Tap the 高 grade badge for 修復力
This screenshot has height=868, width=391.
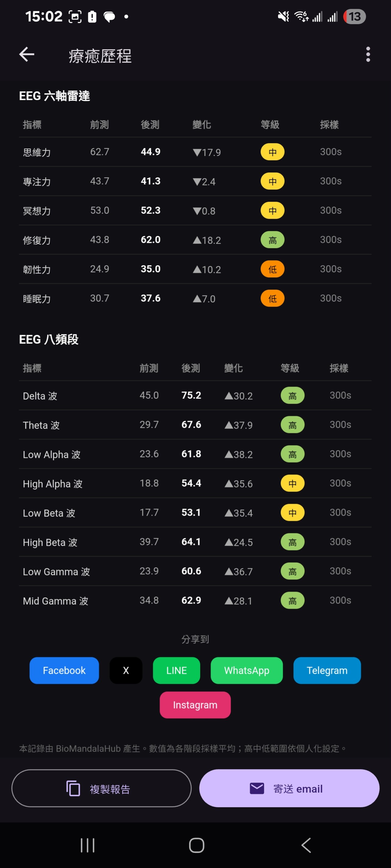[272, 240]
